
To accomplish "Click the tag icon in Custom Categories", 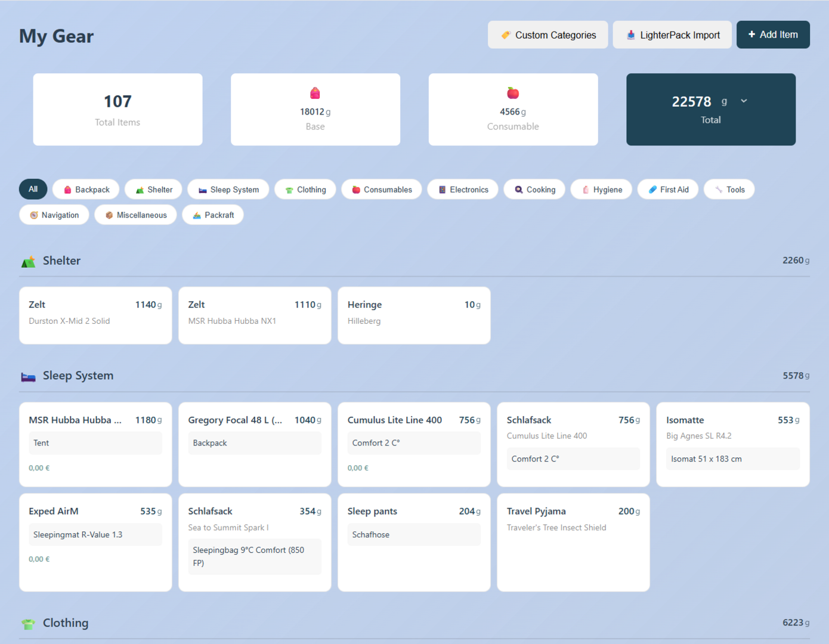I will click(506, 35).
